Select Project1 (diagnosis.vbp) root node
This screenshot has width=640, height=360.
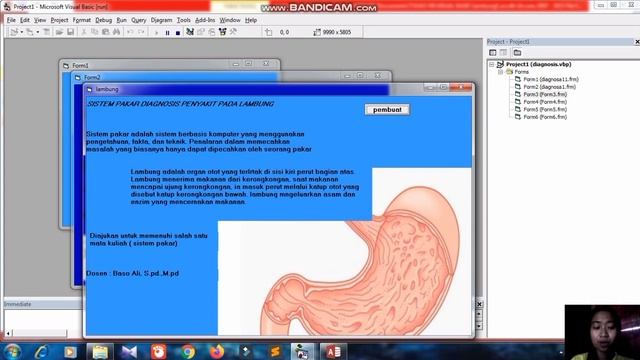tap(538, 64)
